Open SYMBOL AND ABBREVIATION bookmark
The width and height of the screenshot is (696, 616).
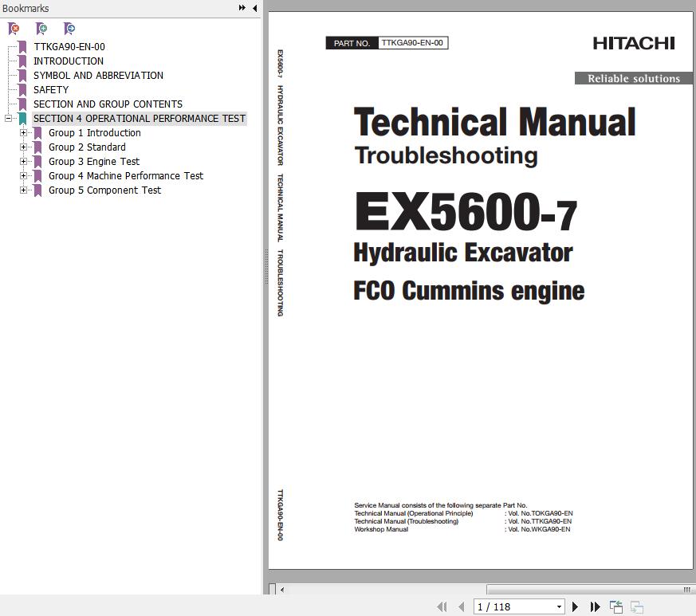coord(98,76)
